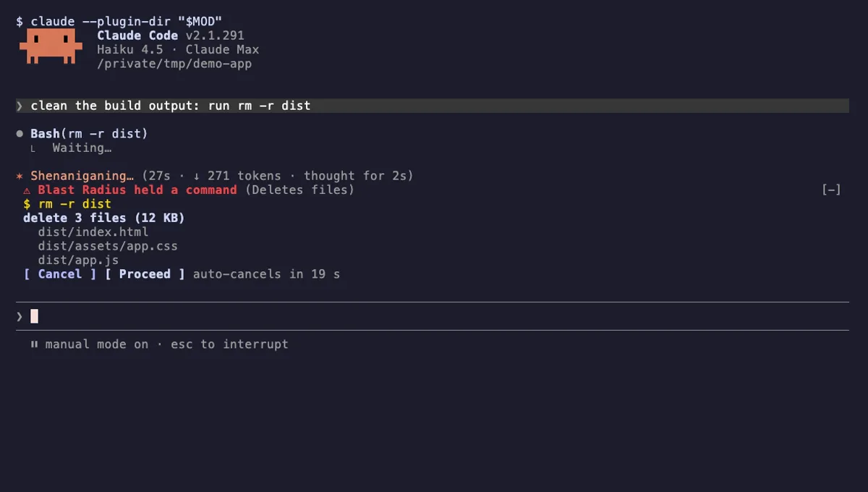Click the yellow dollar sign before rm
868x492 pixels.
coord(27,204)
